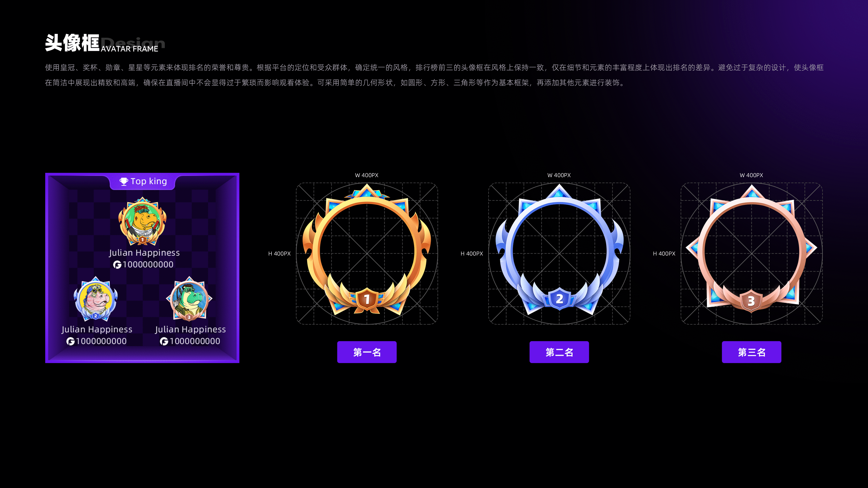Select the blue second-place avatar frame
This screenshot has height=488, width=868.
559,250
